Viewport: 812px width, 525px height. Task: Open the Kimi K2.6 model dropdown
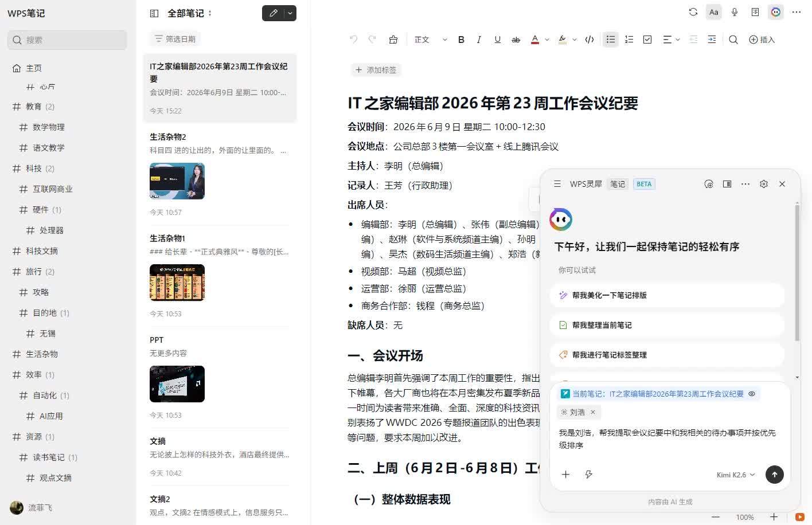pos(736,475)
